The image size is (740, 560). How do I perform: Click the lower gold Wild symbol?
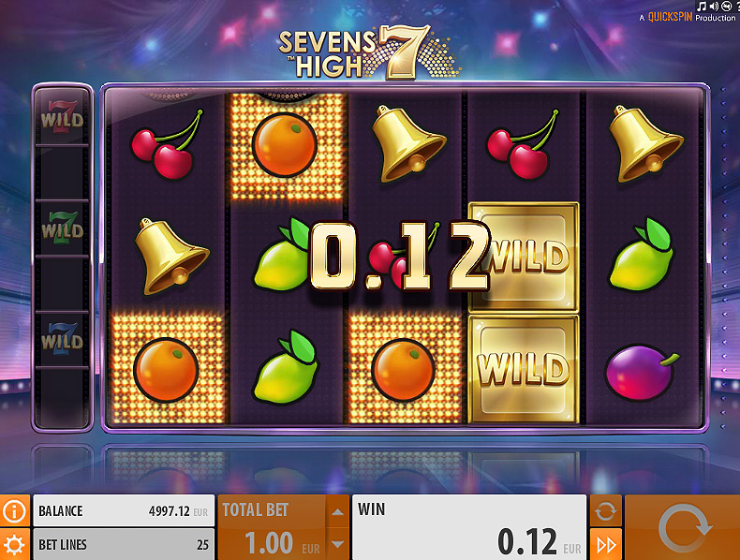tap(524, 369)
